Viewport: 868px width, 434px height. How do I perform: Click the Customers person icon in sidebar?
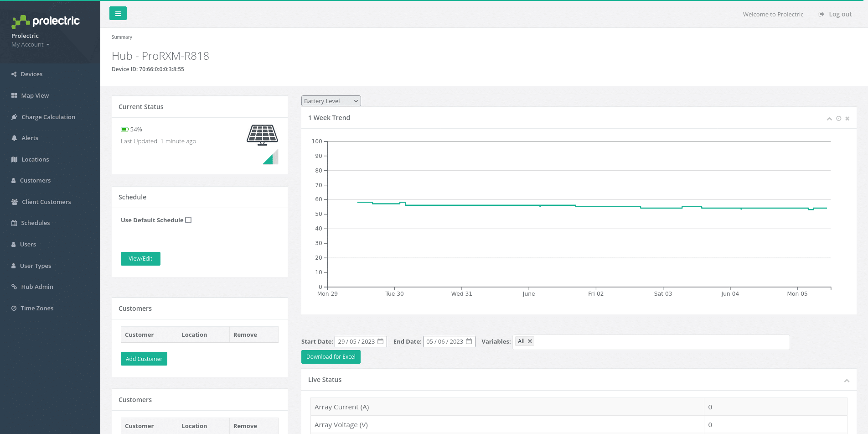(x=14, y=180)
